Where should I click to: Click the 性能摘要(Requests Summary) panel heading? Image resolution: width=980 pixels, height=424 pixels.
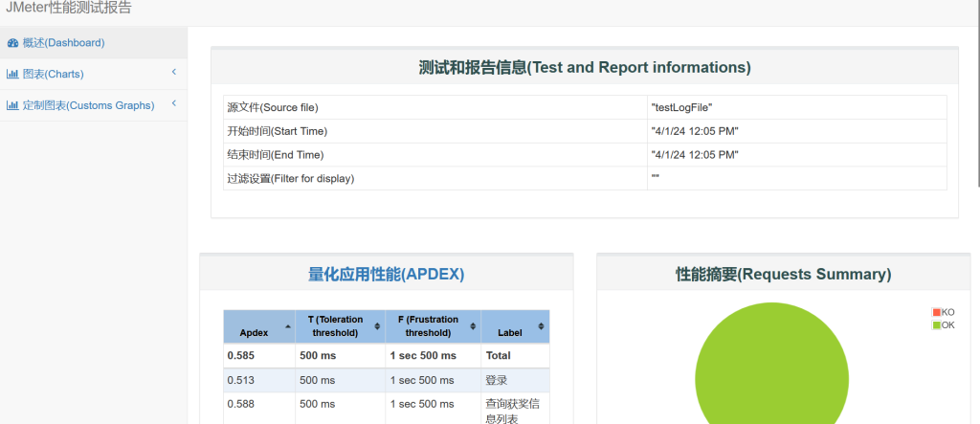click(x=783, y=274)
